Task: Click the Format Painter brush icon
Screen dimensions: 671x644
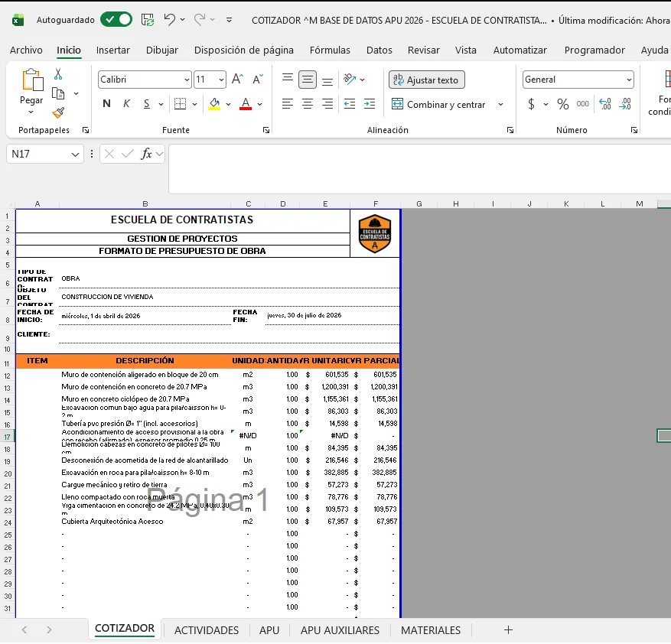Action: [x=58, y=112]
